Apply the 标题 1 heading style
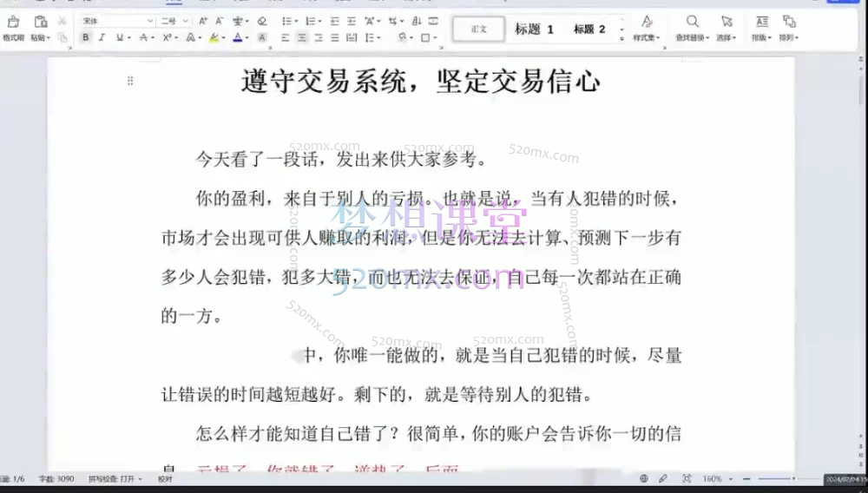The height and width of the screenshot is (493, 868). tap(534, 29)
